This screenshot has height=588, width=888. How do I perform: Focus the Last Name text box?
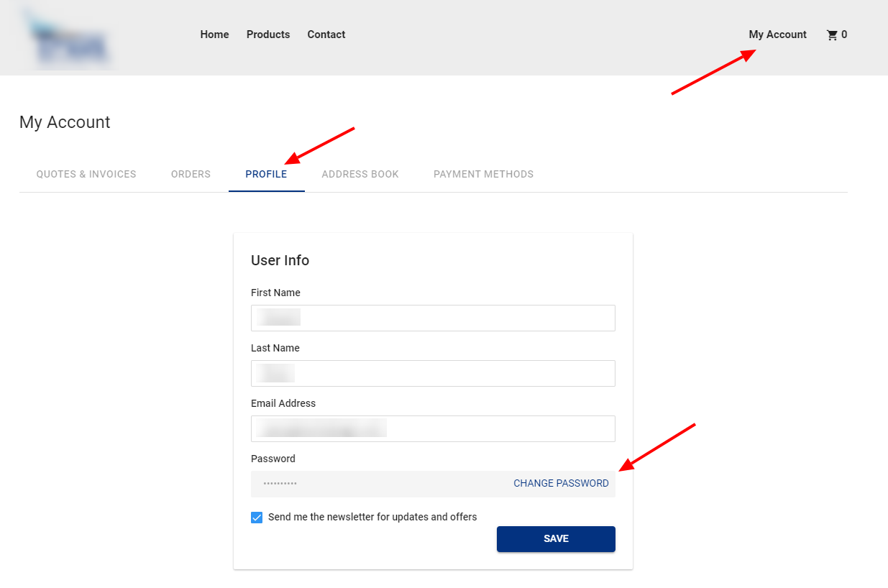tap(433, 373)
